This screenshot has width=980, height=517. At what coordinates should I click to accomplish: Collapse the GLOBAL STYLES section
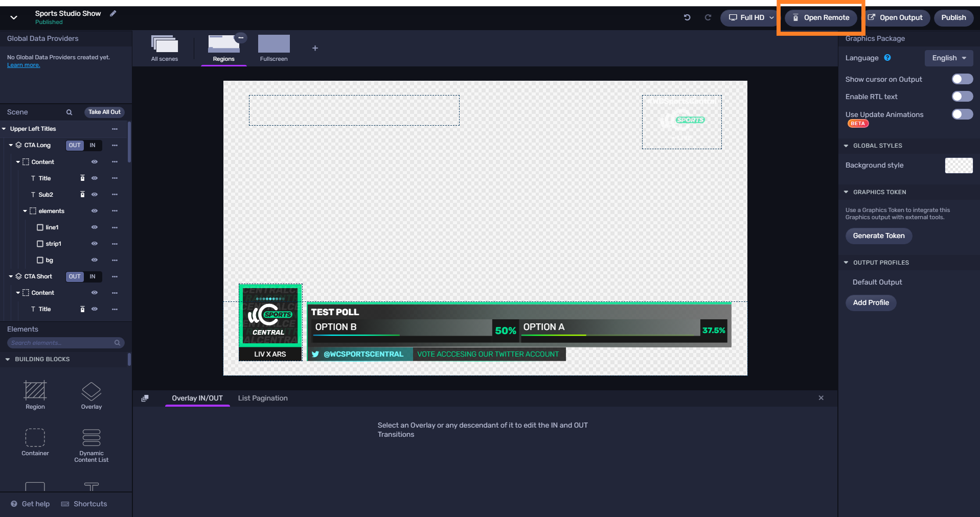[846, 146]
